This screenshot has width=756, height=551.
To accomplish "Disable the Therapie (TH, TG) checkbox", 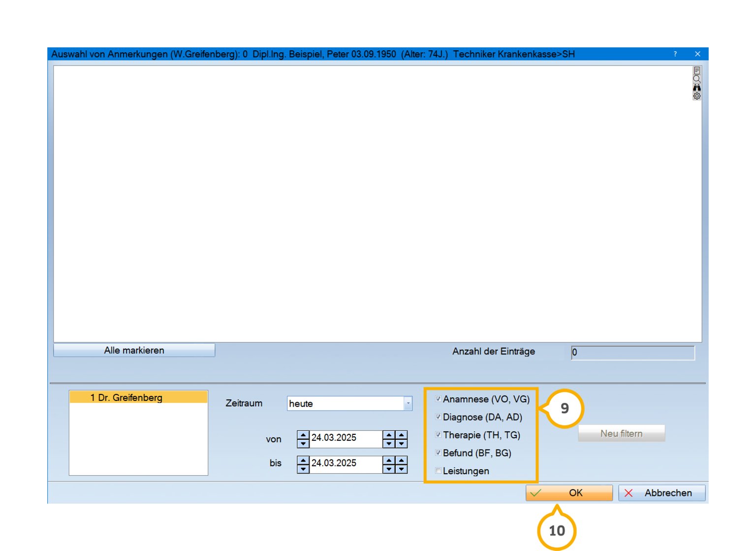I will click(438, 435).
